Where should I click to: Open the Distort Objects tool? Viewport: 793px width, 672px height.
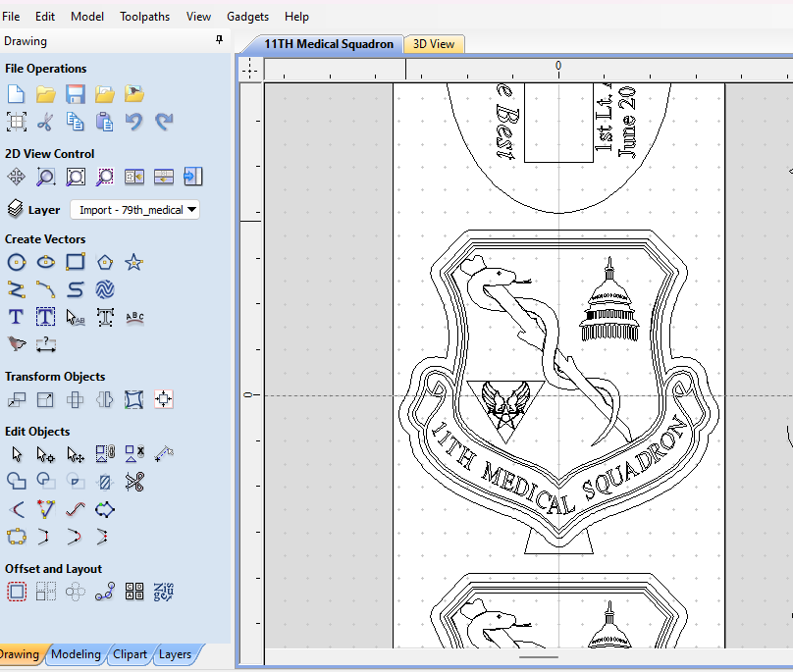(134, 399)
